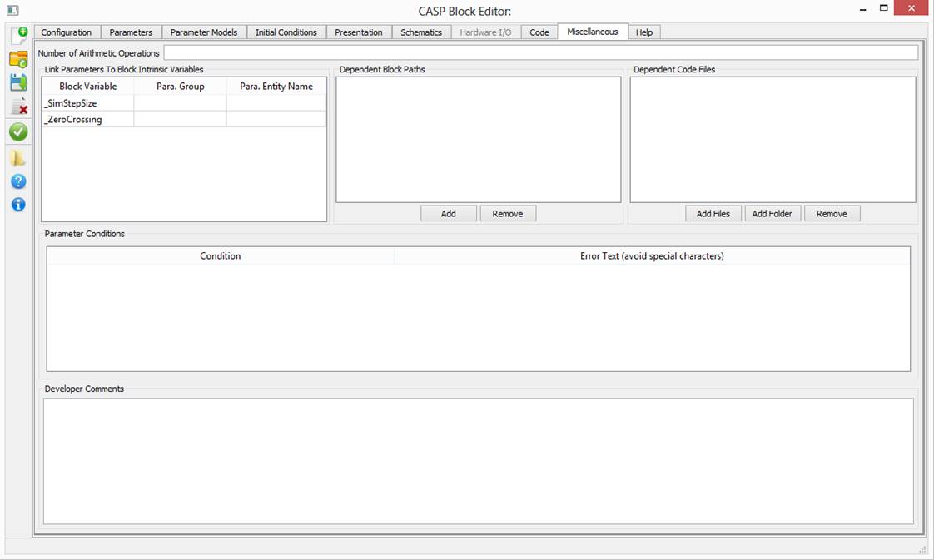Open a block with the folder icon
934x560 pixels.
[18, 59]
